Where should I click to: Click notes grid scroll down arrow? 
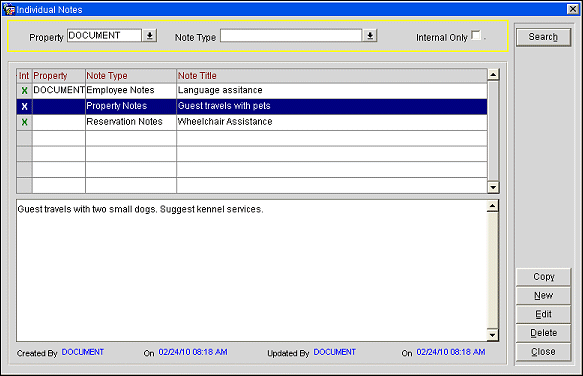493,187
